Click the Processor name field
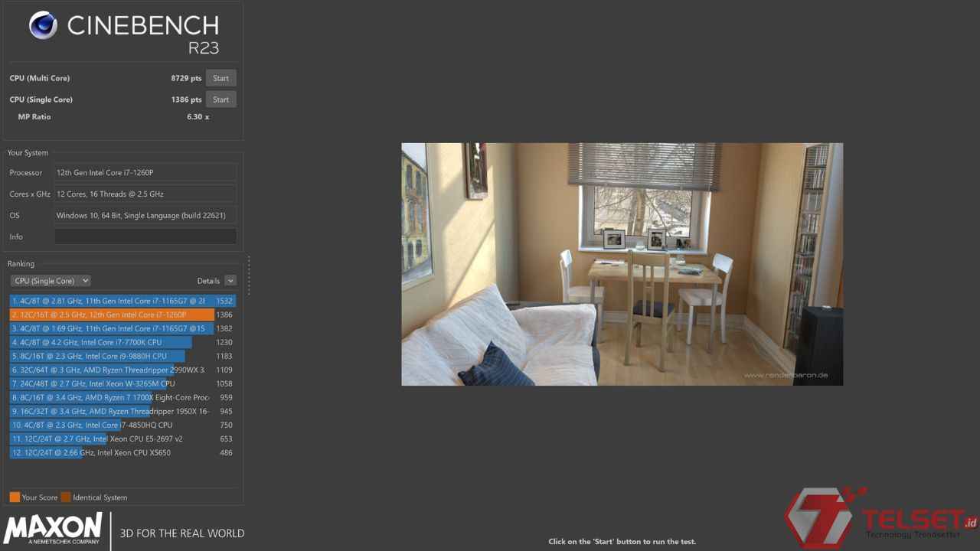The image size is (980, 551). (145, 173)
